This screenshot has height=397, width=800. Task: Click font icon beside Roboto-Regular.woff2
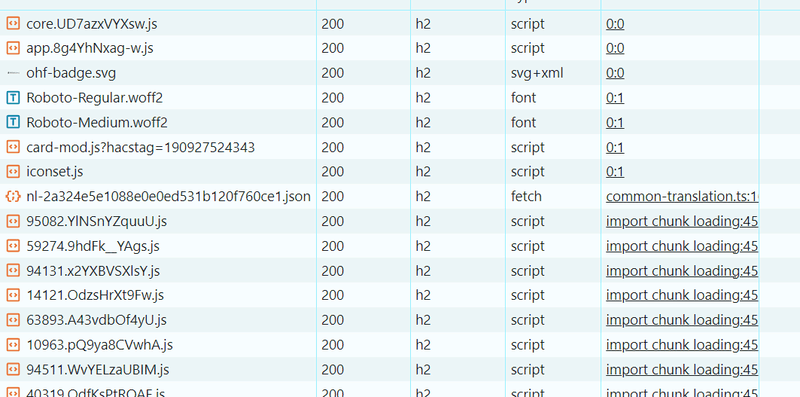13,97
